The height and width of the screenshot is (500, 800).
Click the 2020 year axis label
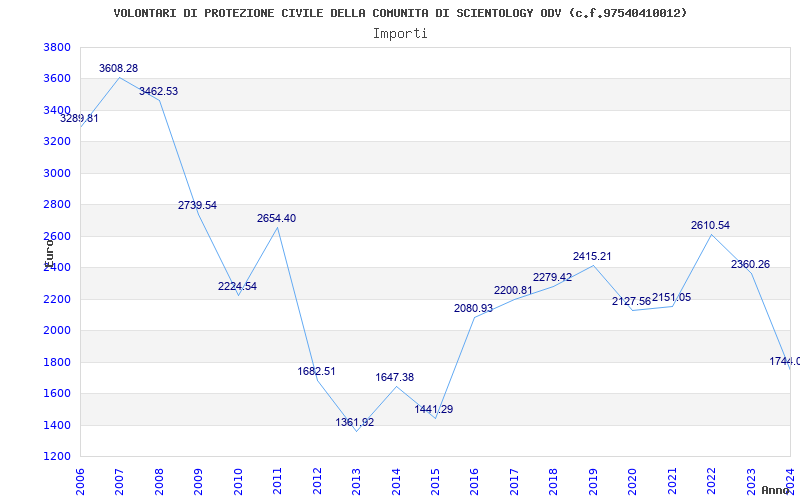pos(633,482)
